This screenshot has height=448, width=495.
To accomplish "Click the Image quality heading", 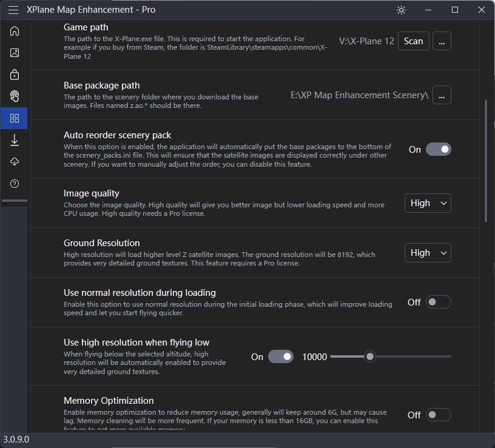I will tap(92, 193).
